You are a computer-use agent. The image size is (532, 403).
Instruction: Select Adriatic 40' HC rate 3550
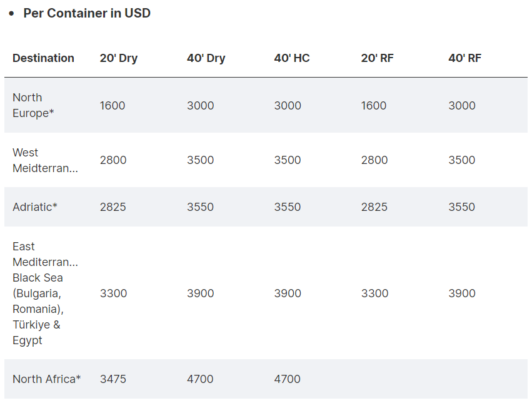[x=288, y=207]
